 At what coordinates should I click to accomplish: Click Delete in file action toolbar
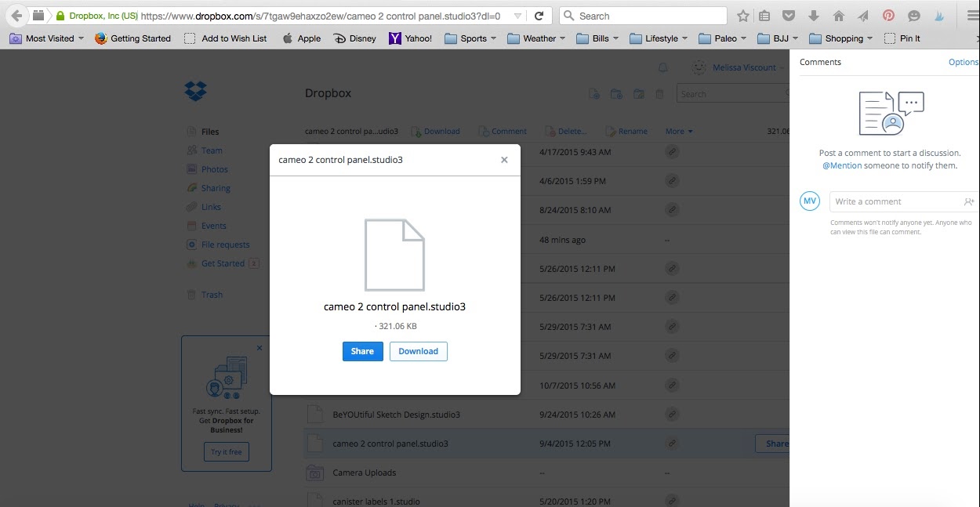[565, 131]
